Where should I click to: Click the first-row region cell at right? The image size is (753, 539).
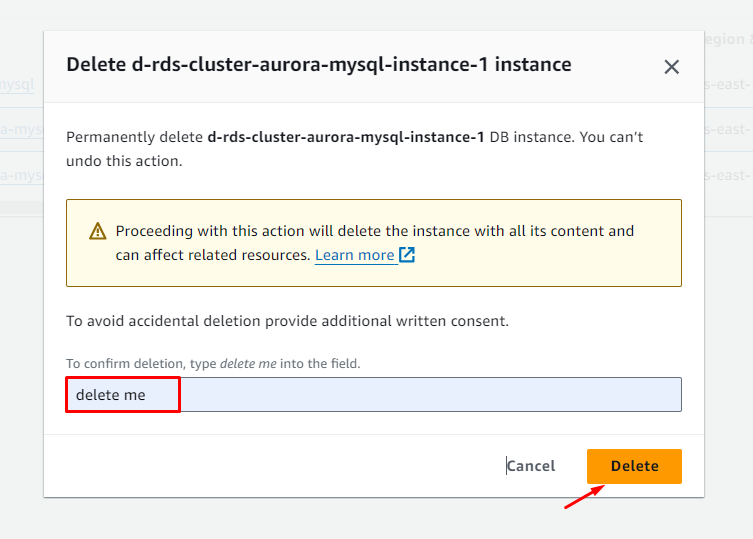coord(728,85)
